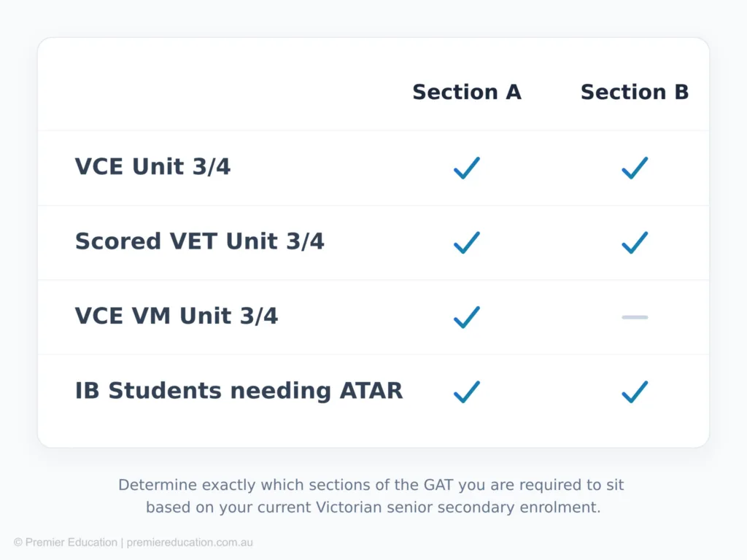Viewport: 747px width, 560px height.
Task: Click the 'Victorian senior secondary enrolment' caption line
Action: (373, 507)
